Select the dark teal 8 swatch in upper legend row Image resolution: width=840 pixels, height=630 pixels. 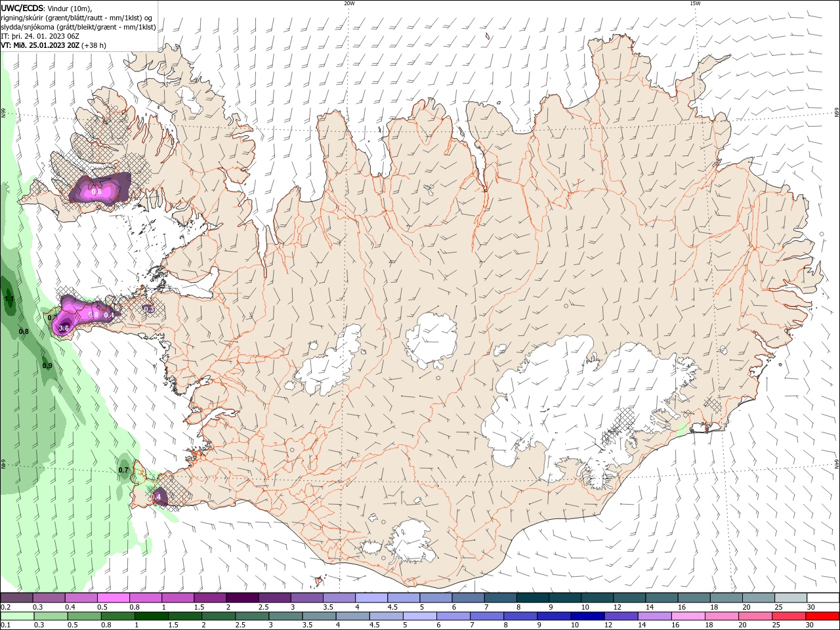click(x=532, y=598)
